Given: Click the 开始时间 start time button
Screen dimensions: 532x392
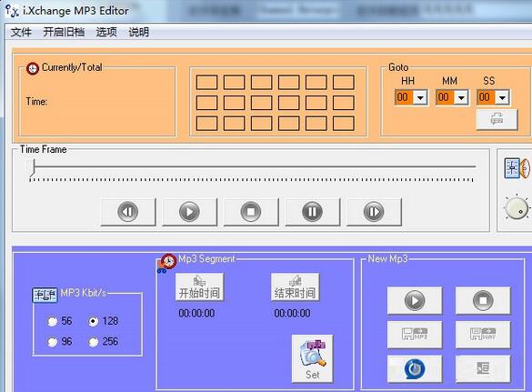Looking at the screenshot, I should point(199,287).
